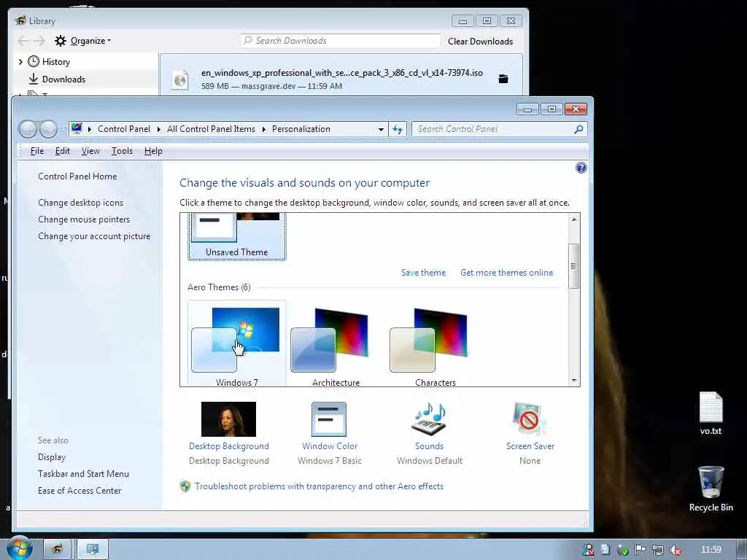Open containing folder for ISO download

click(503, 79)
